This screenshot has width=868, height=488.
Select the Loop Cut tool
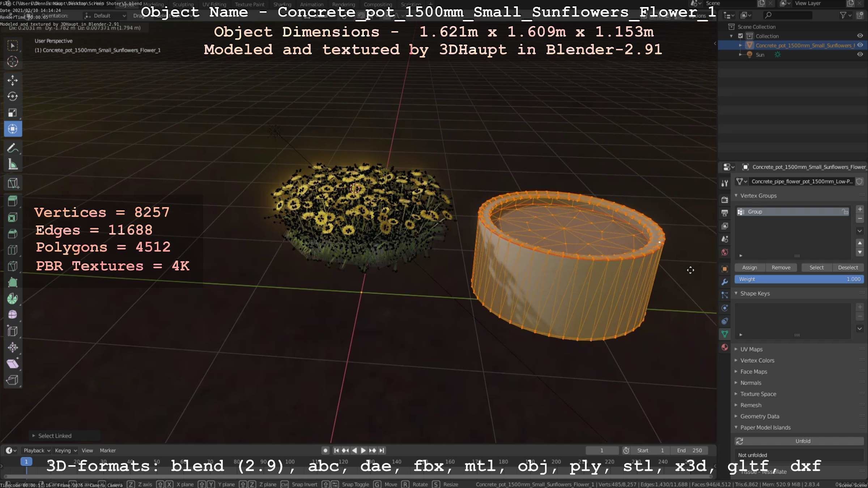(x=13, y=250)
